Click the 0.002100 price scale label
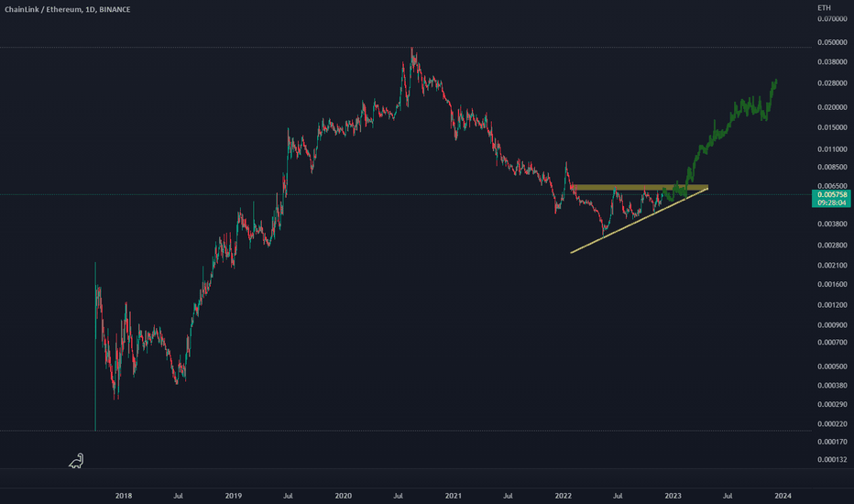The width and height of the screenshot is (854, 504). click(832, 266)
